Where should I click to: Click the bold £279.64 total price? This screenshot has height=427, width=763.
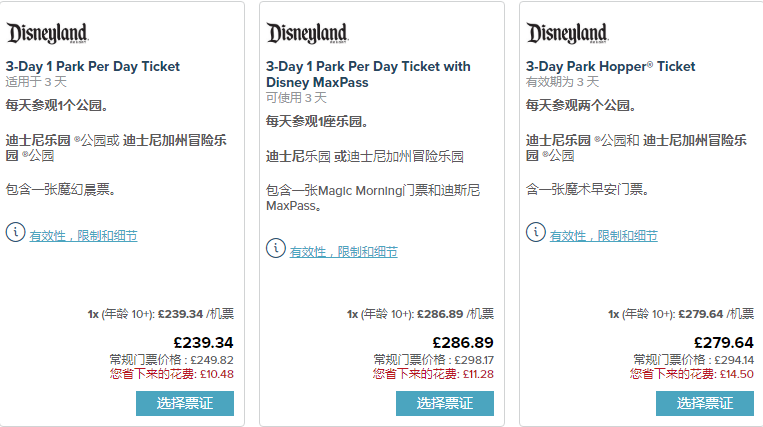coord(723,342)
